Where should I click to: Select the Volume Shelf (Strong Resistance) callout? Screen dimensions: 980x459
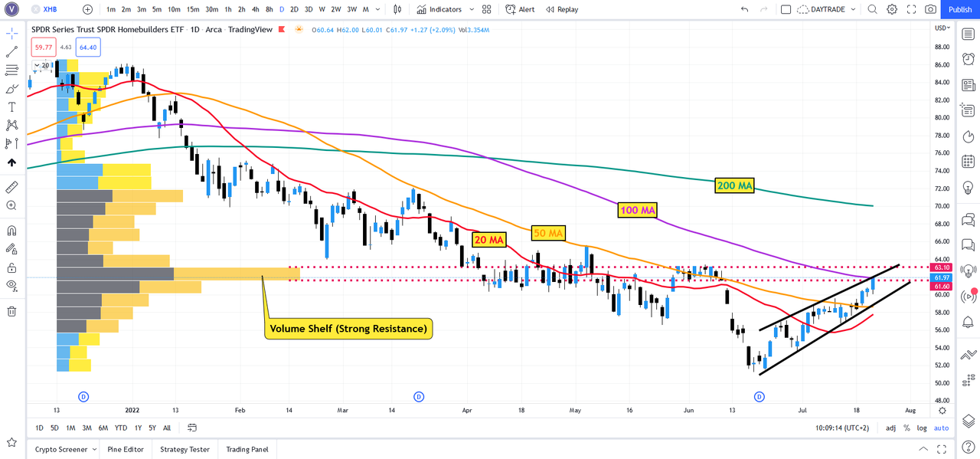click(348, 329)
